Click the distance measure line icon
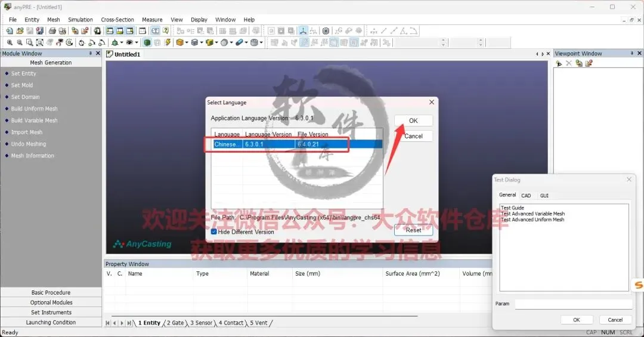 (x=383, y=31)
